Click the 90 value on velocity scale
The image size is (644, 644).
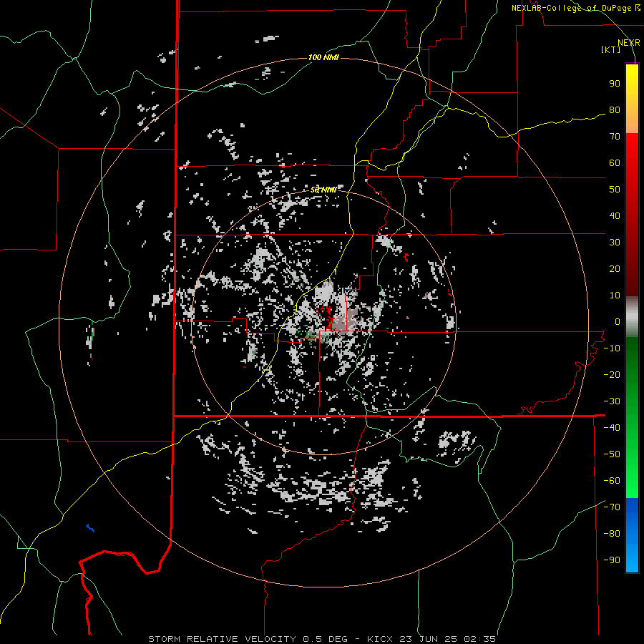615,84
